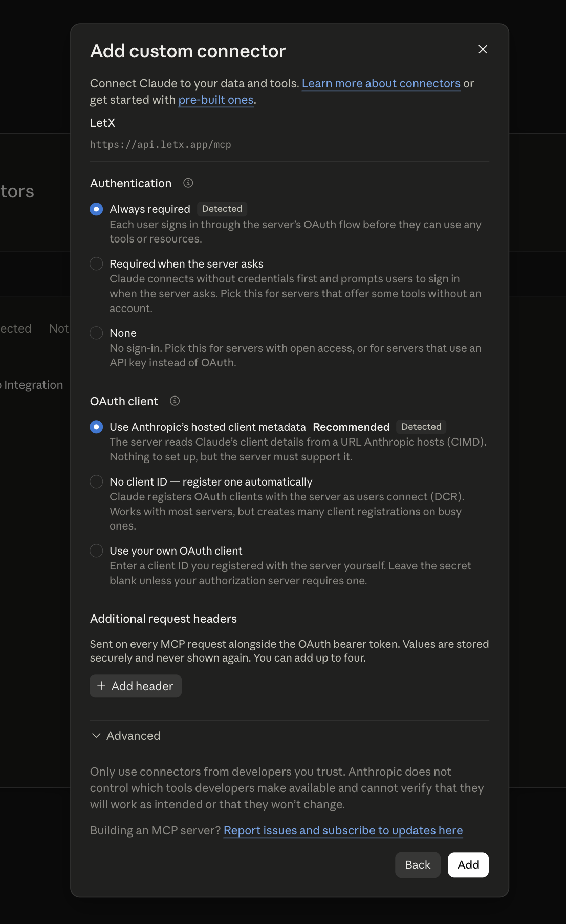This screenshot has width=566, height=924.
Task: Click the Detected badge next to Always required
Action: point(222,209)
